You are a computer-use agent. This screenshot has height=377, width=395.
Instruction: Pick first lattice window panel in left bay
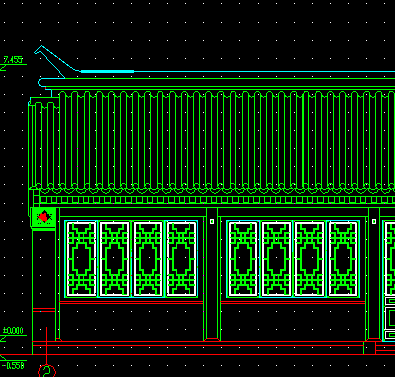[81, 259]
